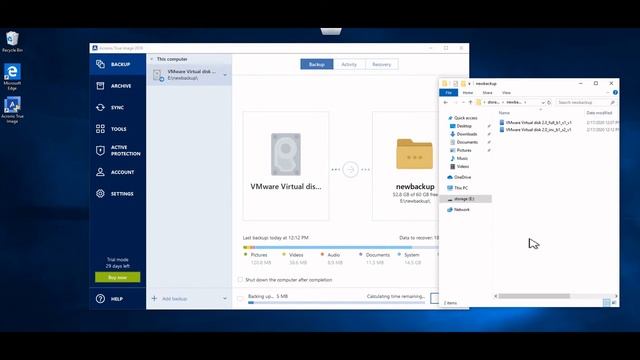Click the Backing up progress bar

[336, 302]
